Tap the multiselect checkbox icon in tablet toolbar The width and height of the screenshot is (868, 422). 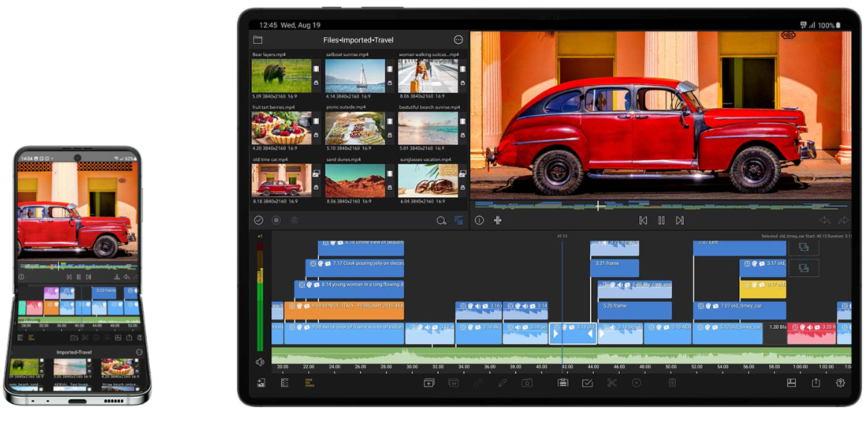(x=587, y=383)
